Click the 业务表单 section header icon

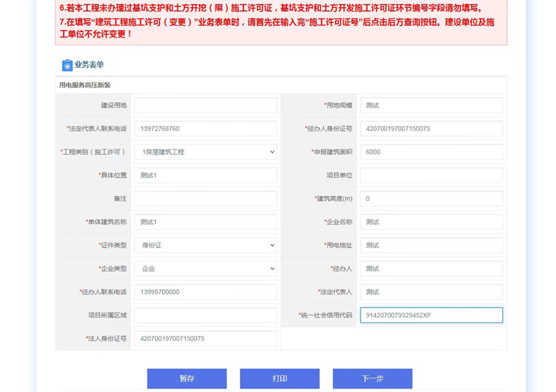click(x=67, y=65)
